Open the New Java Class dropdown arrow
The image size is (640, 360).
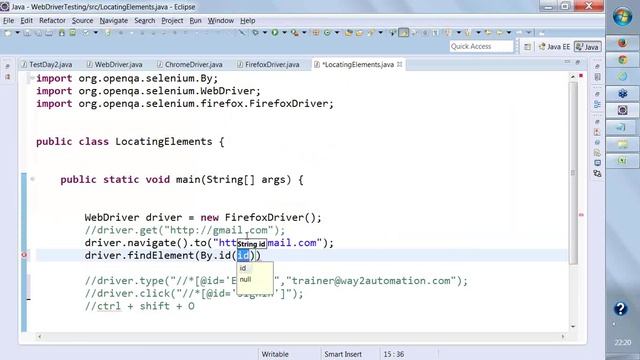pos(337,33)
